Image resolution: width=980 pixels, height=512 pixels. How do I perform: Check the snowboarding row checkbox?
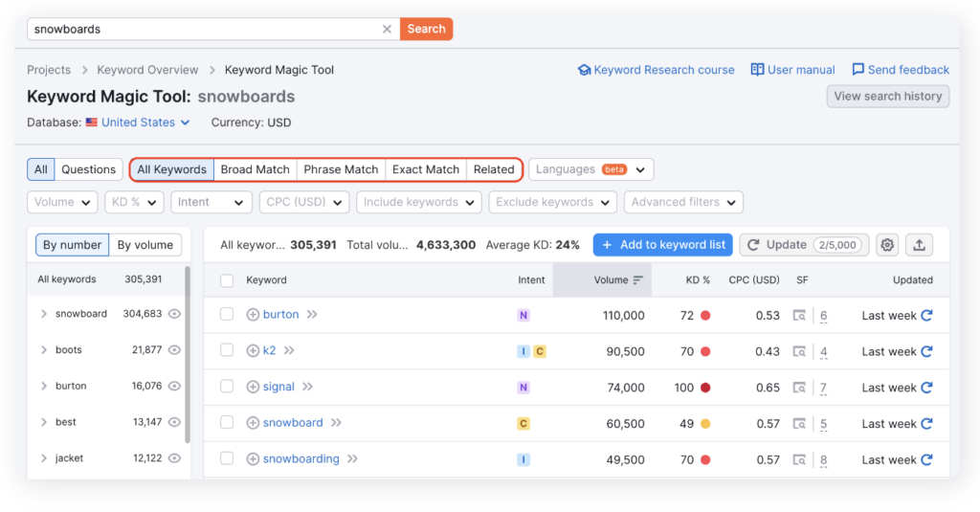(x=227, y=459)
